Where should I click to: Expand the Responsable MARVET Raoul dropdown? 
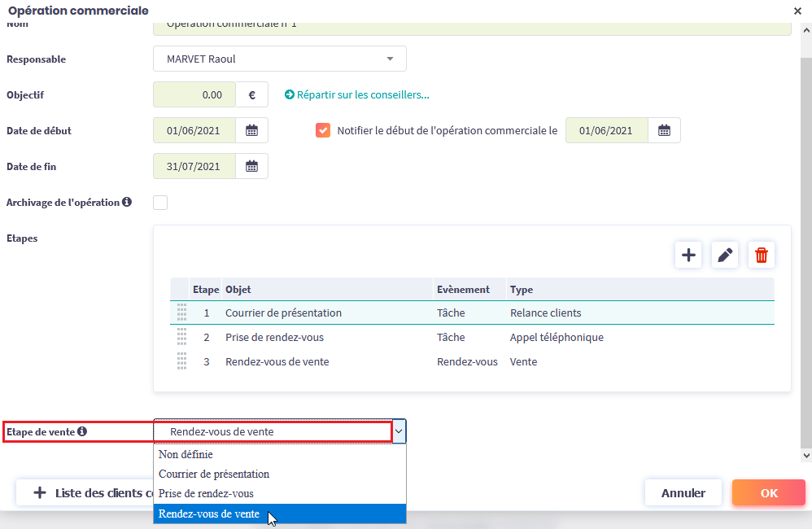click(390, 59)
